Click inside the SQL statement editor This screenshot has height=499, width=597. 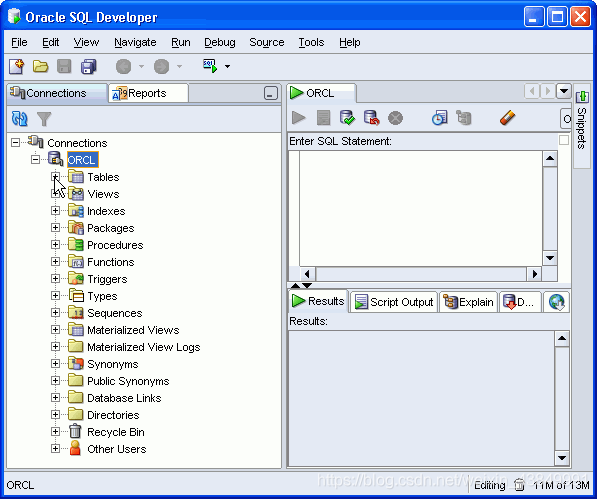pos(420,208)
